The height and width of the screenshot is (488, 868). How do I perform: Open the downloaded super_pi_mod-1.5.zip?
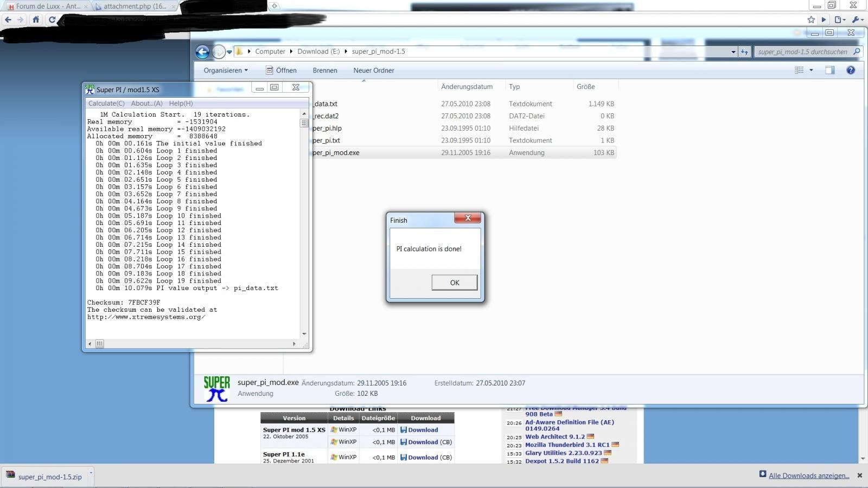(45, 477)
